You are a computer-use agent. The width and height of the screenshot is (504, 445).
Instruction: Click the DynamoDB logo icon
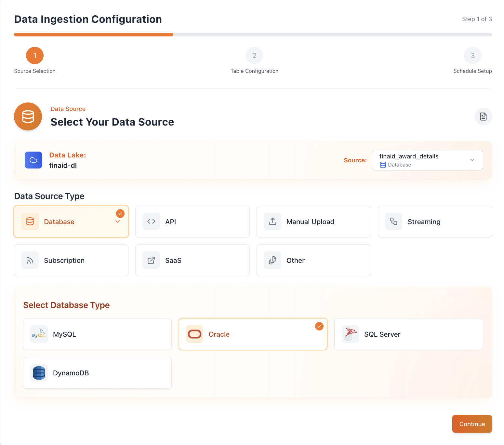coord(39,373)
